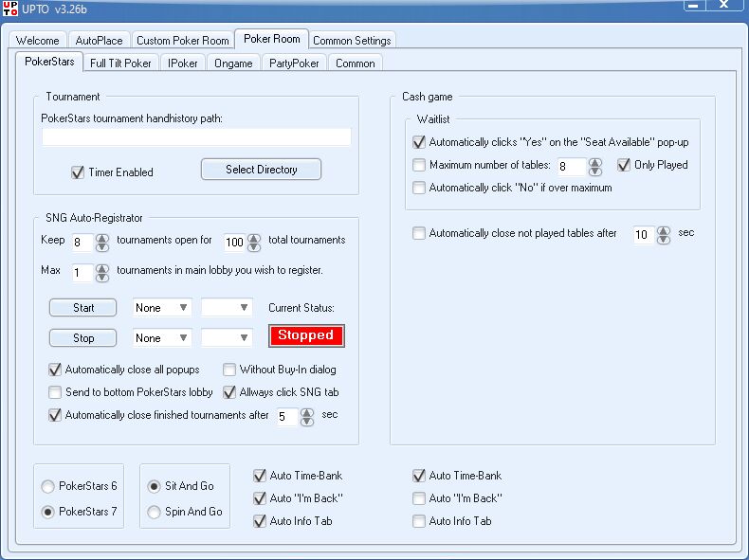The image size is (749, 560).
Task: Open the empty dropdown in Stop row
Action: point(227,338)
